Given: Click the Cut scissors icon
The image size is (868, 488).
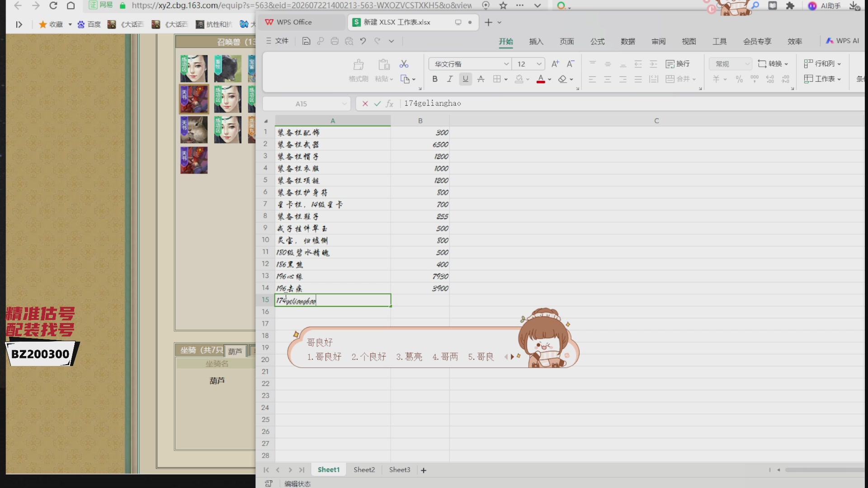Looking at the screenshot, I should [404, 64].
